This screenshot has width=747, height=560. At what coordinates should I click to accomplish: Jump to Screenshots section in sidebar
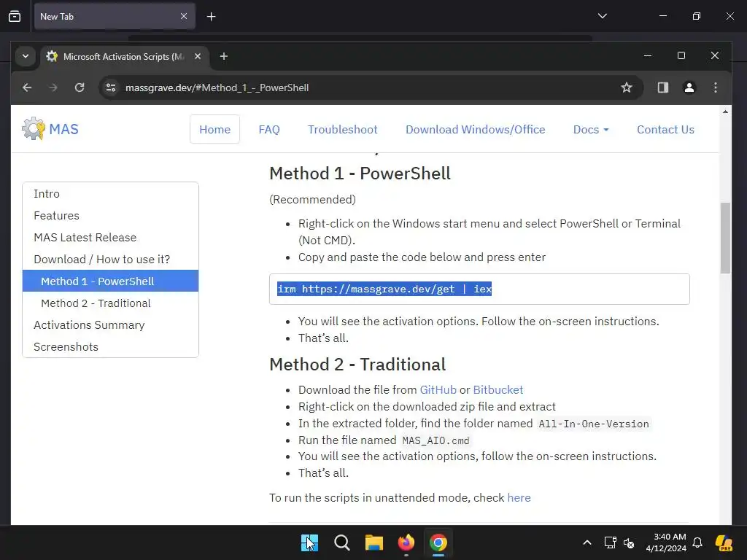111,347
